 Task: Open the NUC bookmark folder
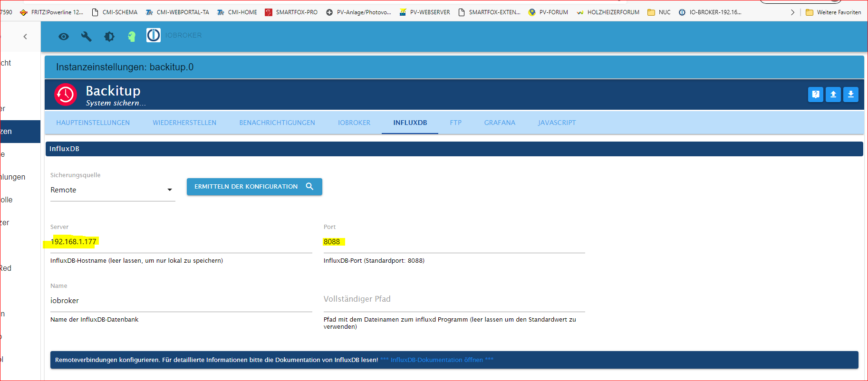pyautogui.click(x=659, y=12)
